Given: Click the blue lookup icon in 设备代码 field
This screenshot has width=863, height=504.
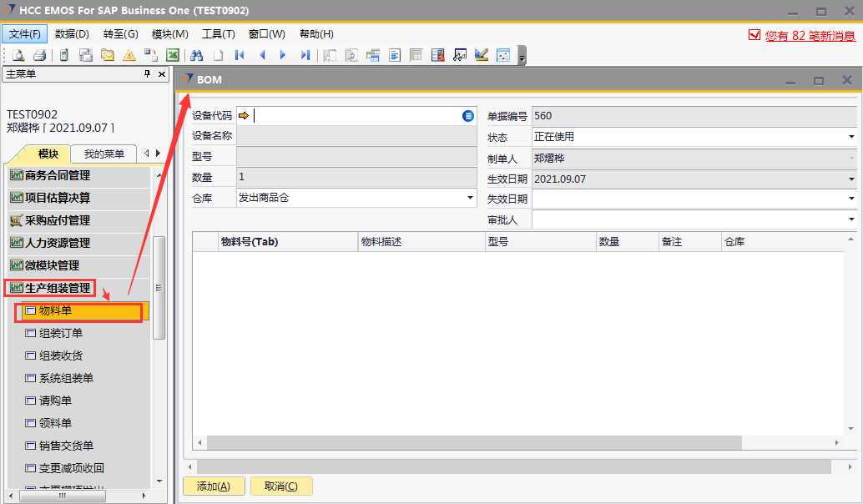Looking at the screenshot, I should tap(468, 116).
